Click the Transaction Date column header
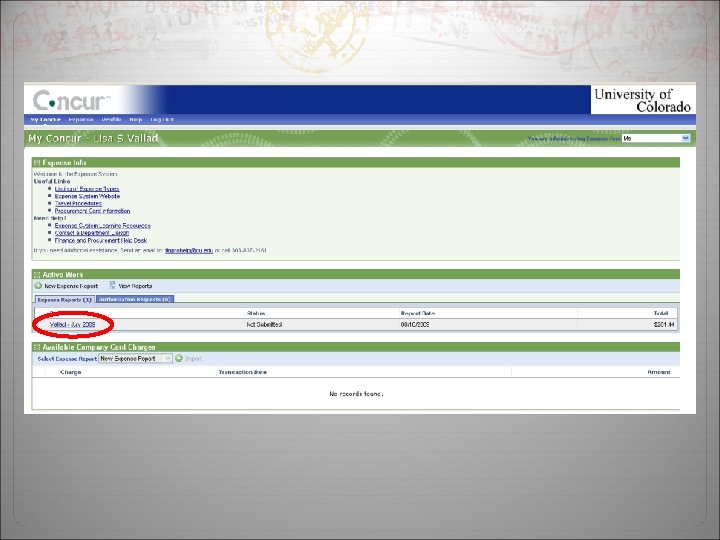This screenshot has height=540, width=720. click(242, 372)
